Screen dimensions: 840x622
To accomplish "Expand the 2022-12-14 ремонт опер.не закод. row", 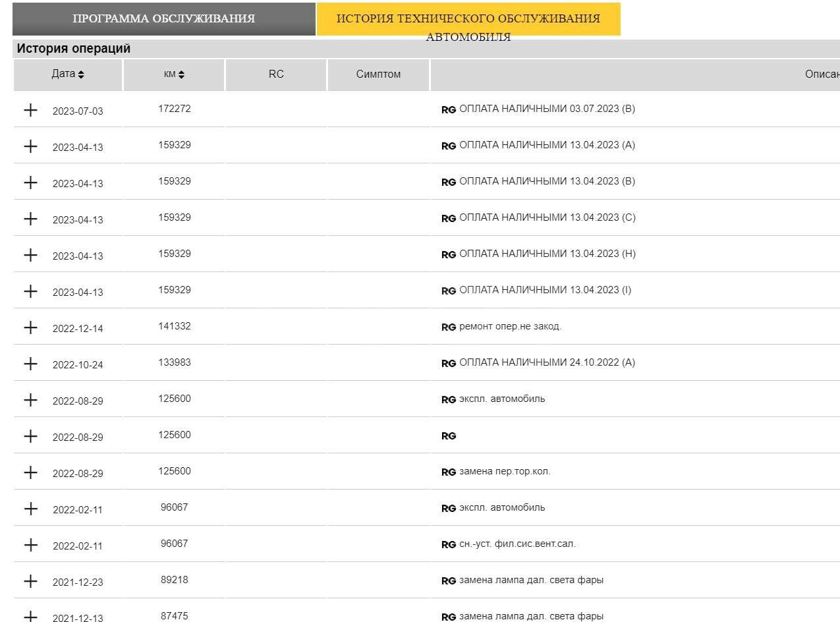I will coord(30,327).
